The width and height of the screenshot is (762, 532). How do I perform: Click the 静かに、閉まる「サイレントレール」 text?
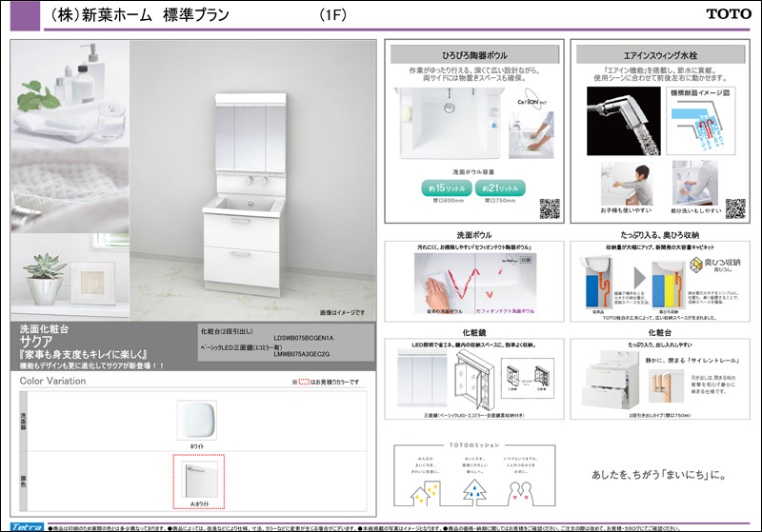point(692,360)
